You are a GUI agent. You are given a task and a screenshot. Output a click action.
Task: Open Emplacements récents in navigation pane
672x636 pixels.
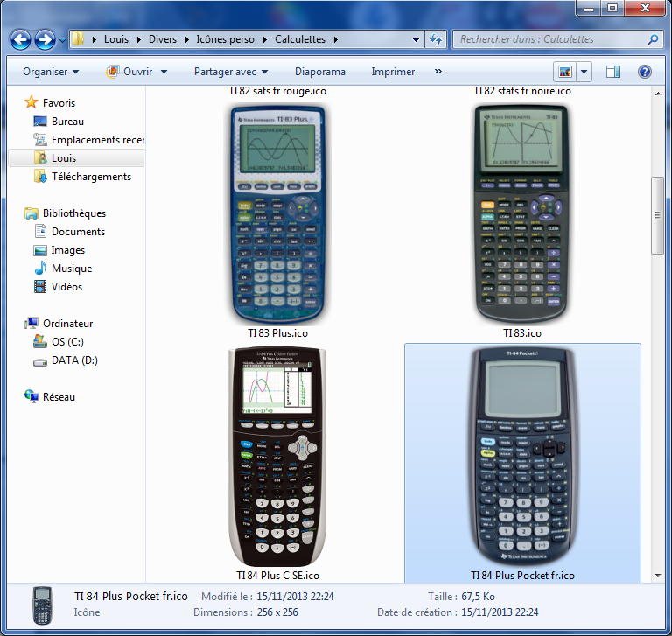[x=88, y=140]
